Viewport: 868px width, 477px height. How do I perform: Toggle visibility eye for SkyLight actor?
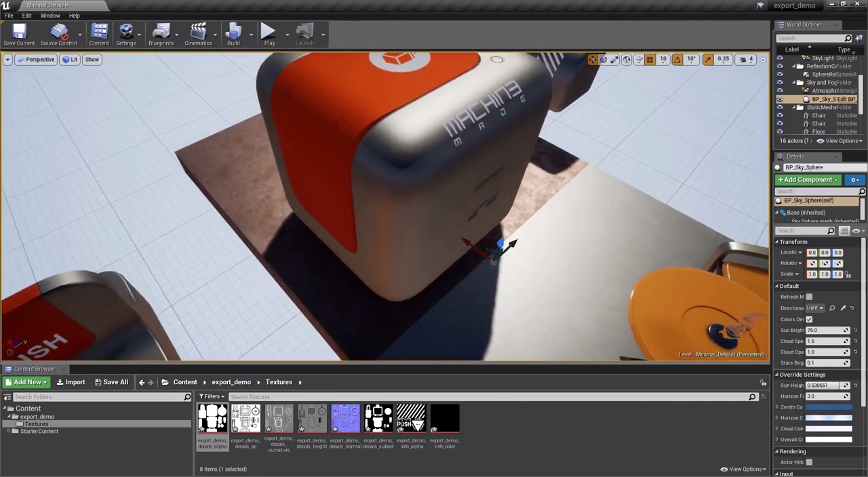point(779,58)
